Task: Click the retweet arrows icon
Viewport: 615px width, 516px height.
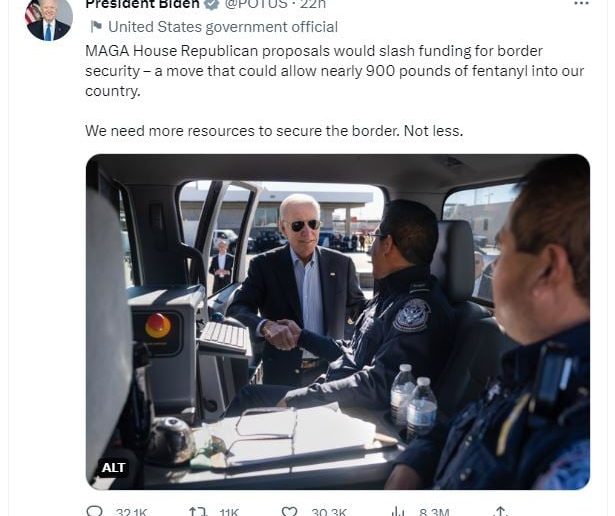Action: (198, 511)
